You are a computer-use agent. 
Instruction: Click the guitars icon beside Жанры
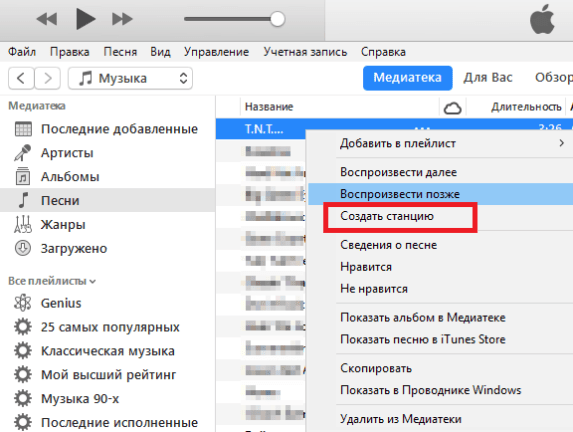23,224
